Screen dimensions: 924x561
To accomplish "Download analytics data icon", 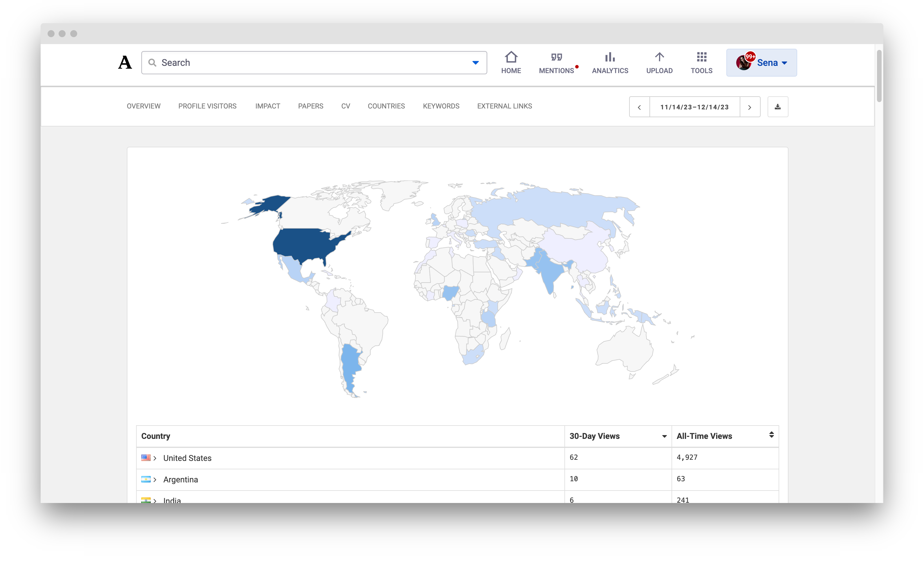I will click(x=777, y=107).
